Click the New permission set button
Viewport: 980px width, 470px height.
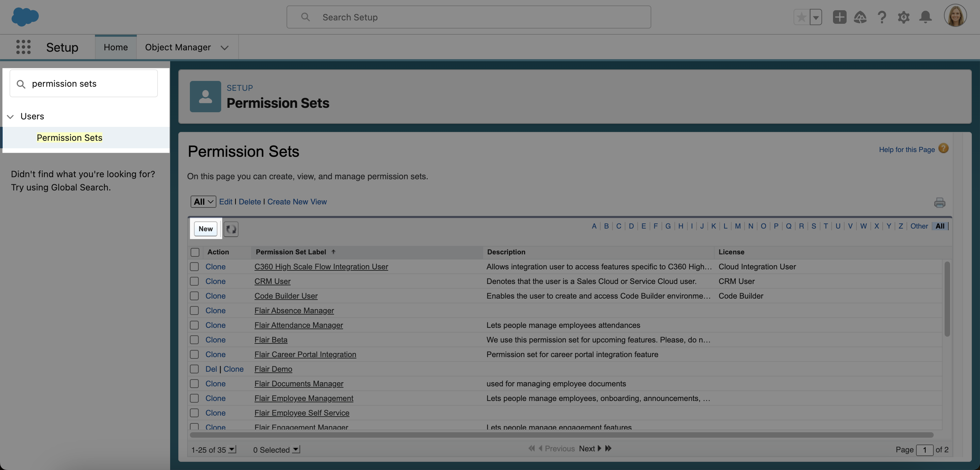point(206,229)
